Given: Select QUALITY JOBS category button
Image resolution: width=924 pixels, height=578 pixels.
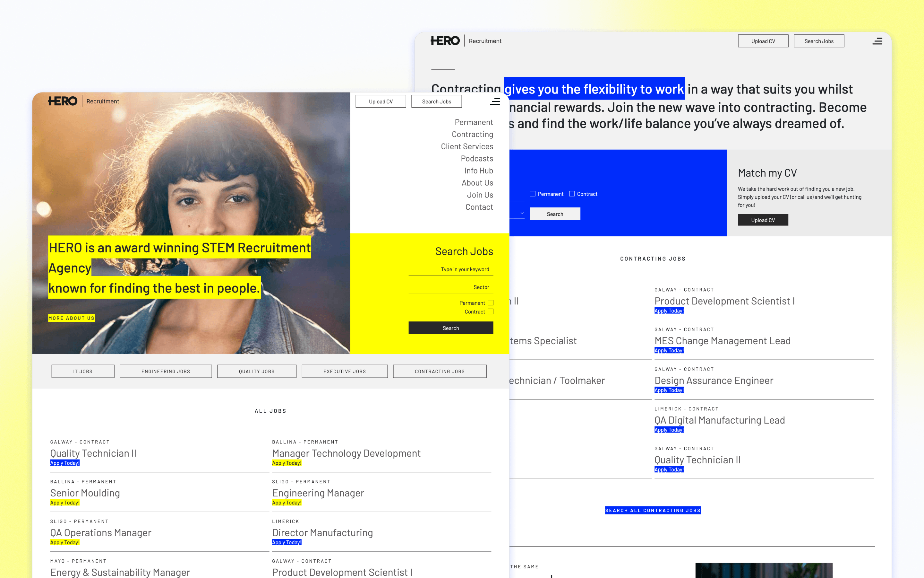Looking at the screenshot, I should [x=257, y=371].
